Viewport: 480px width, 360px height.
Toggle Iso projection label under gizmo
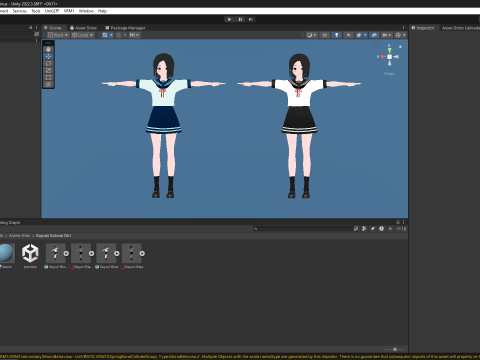coord(389,74)
